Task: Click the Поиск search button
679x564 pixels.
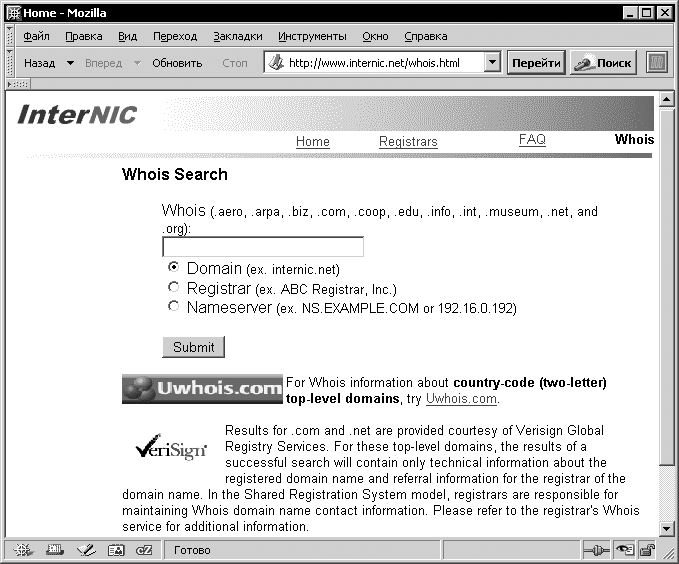Action: (x=603, y=63)
